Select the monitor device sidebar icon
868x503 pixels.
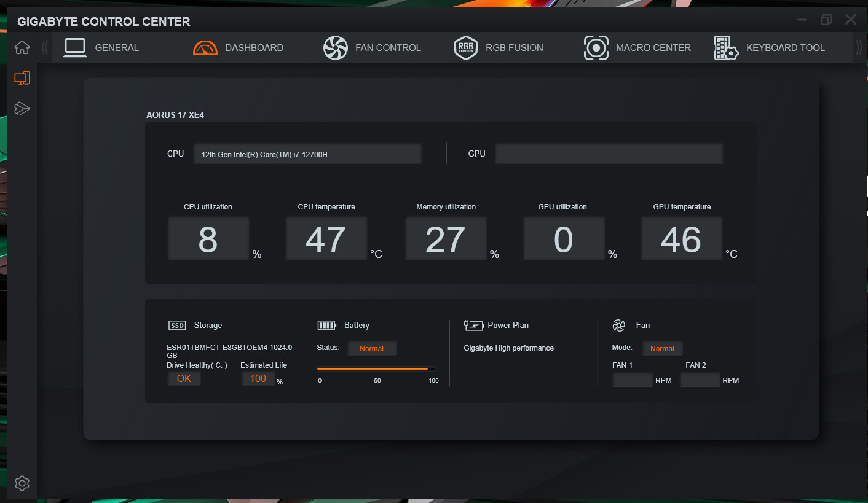[22, 78]
